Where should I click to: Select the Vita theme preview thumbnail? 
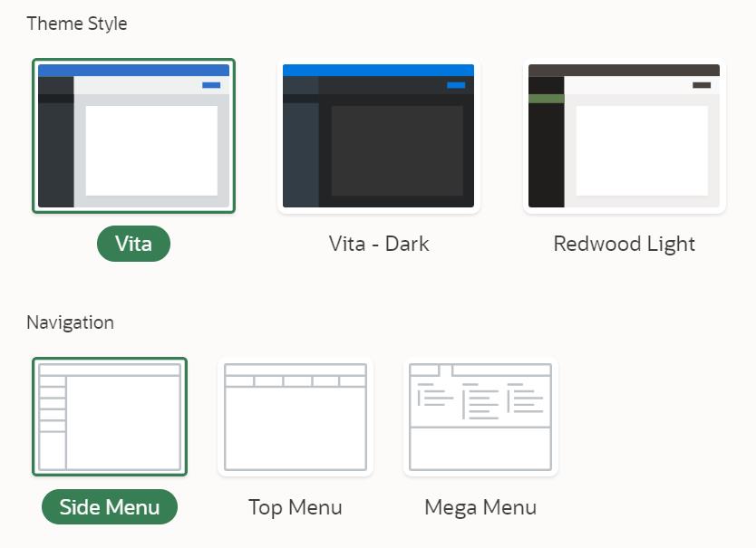pyautogui.click(x=133, y=136)
